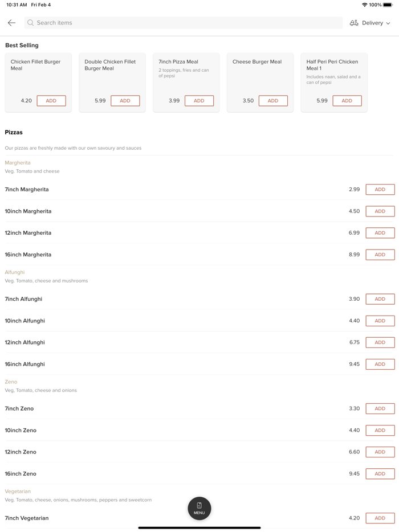Screen dimensions: 399x532
Task: Add 7inch Vegetarian pizza
Action: pos(380,518)
